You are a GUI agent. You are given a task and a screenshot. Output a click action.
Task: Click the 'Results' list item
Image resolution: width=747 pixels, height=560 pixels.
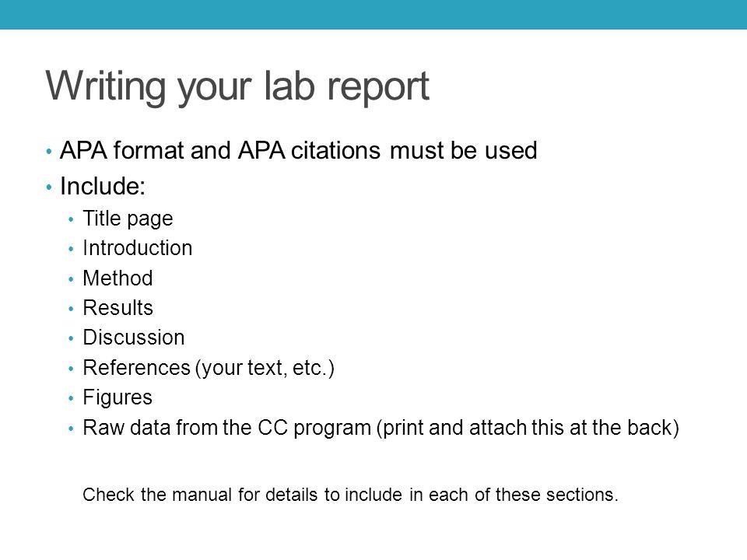117,308
